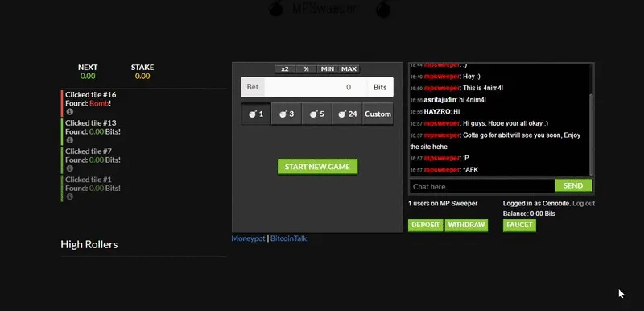This screenshot has height=311, width=644.
Task: Select the 1 bomb option
Action: [x=256, y=114]
